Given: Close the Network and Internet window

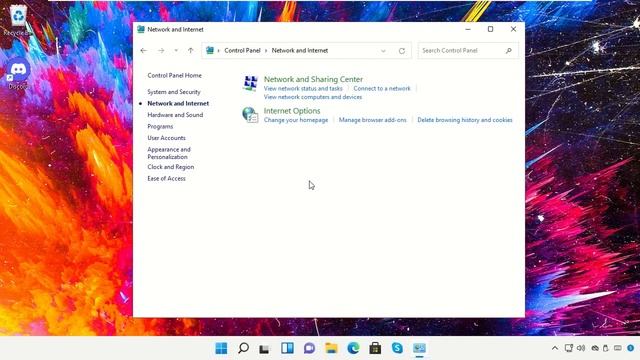Looking at the screenshot, I should point(513,29).
